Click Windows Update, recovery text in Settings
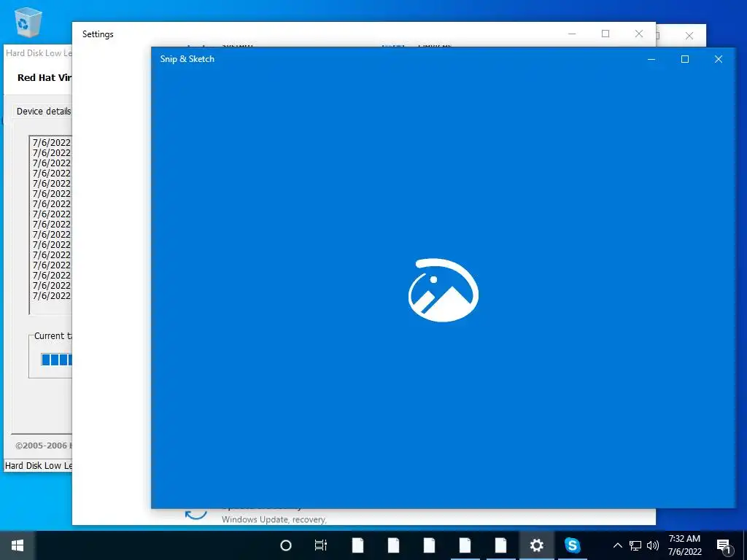The image size is (747, 560). 274,519
